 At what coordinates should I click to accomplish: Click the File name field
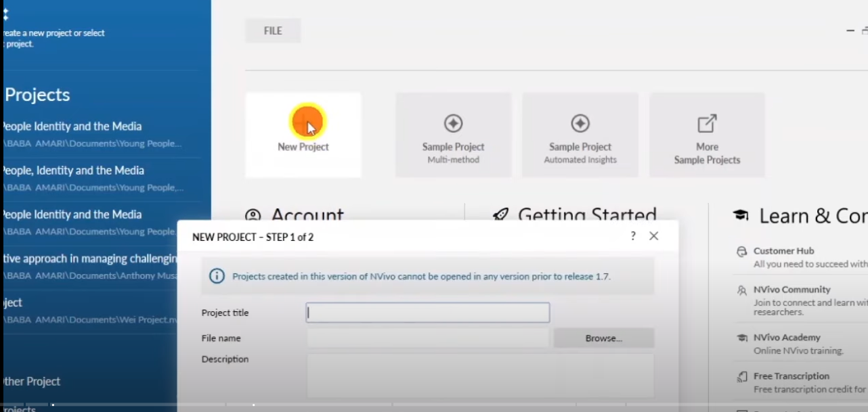pyautogui.click(x=427, y=338)
